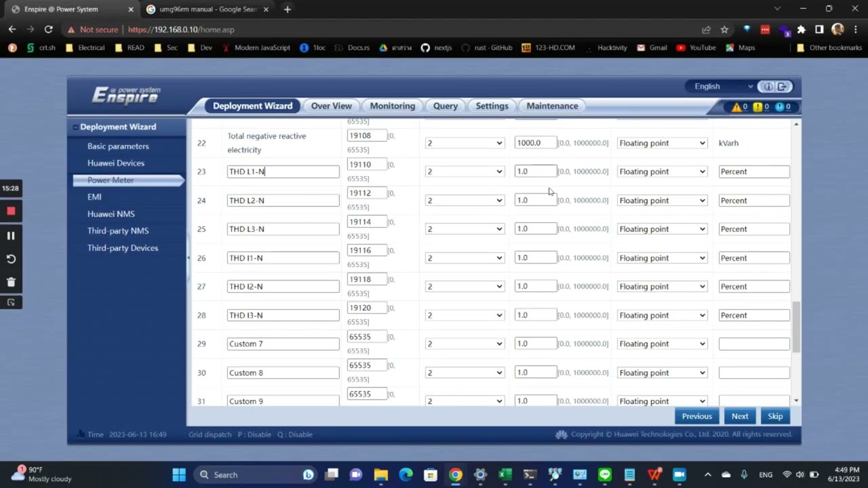The image size is (868, 488).
Task: Open new browser tab
Action: coord(288,9)
